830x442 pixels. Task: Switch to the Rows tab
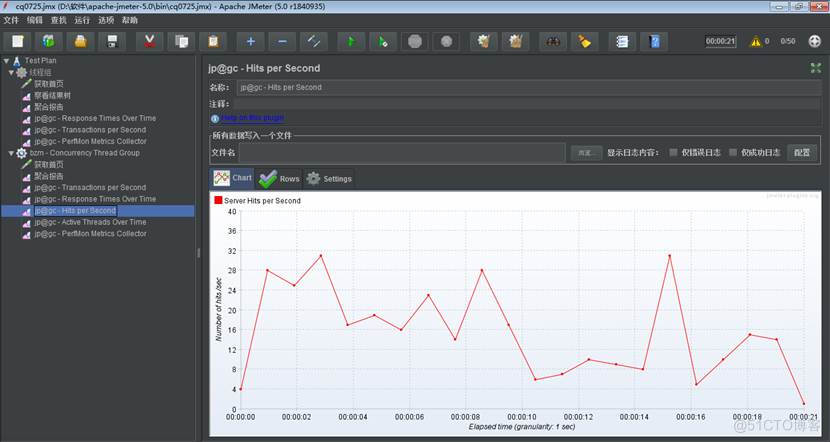pyautogui.click(x=279, y=179)
